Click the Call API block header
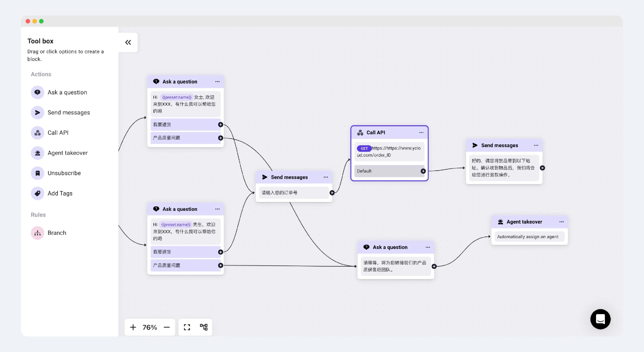Screen dimensions: 644x352 (x=389, y=133)
